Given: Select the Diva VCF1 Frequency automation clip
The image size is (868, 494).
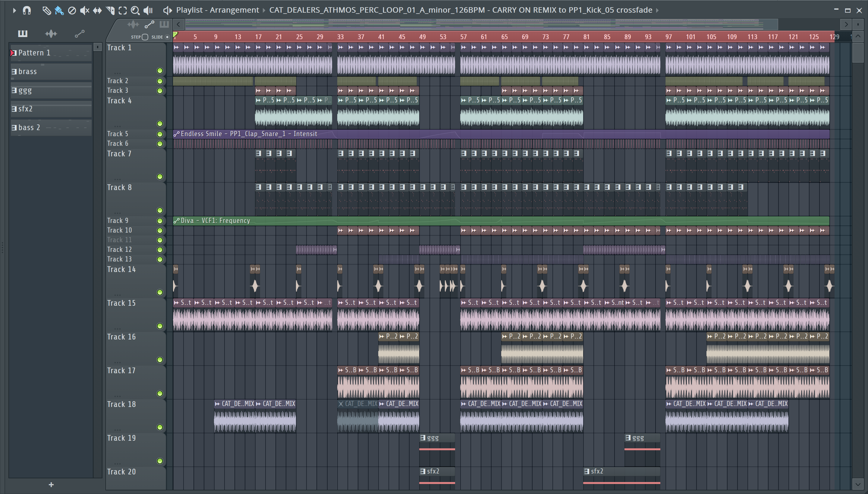Looking at the screenshot, I should (x=501, y=221).
